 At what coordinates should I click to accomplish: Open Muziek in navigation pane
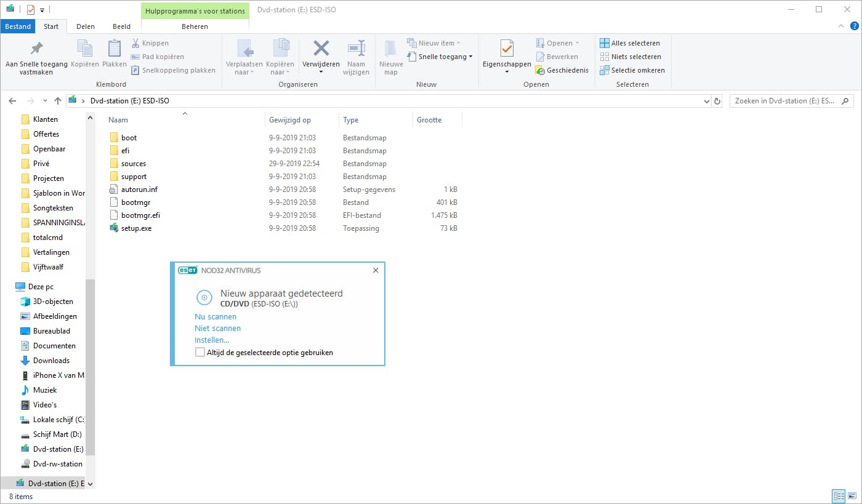tap(44, 390)
